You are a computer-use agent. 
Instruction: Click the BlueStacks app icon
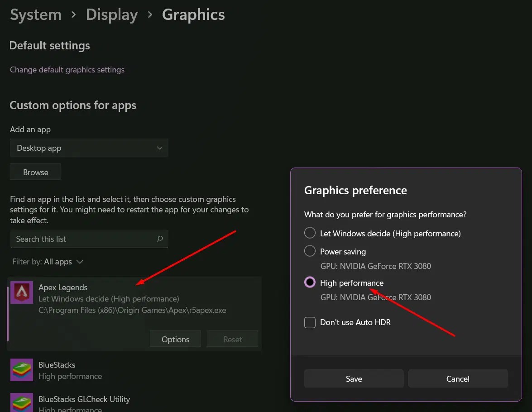click(x=21, y=370)
